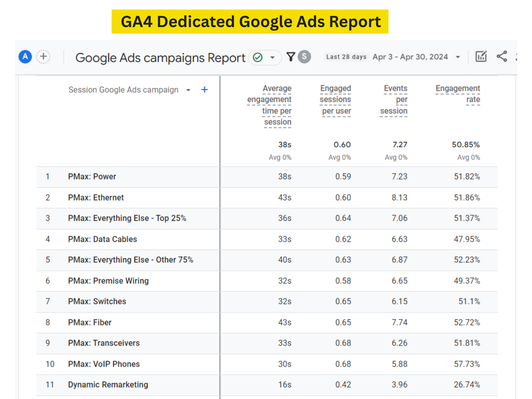Add a new comparison with the dashed plus circle
The width and height of the screenshot is (532, 399).
click(x=43, y=57)
